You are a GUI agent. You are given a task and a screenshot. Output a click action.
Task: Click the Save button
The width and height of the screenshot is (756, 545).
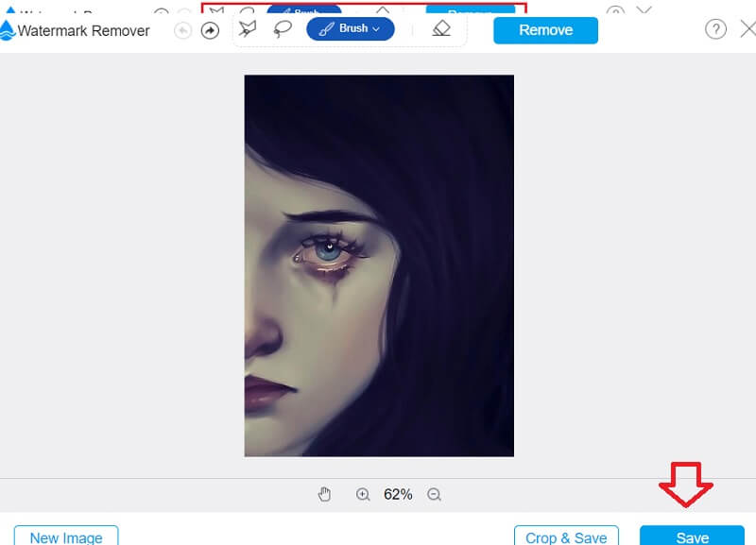692,536
